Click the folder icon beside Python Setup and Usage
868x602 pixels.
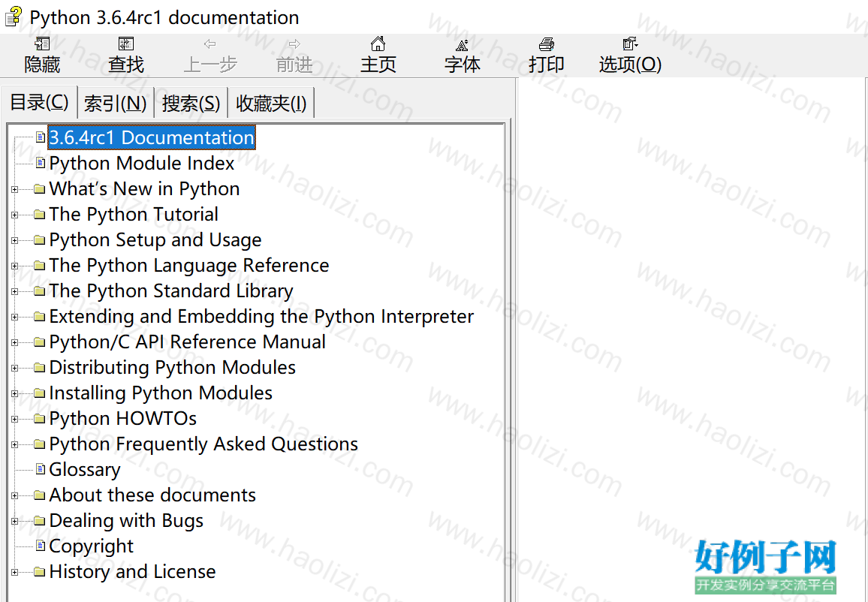coord(39,239)
